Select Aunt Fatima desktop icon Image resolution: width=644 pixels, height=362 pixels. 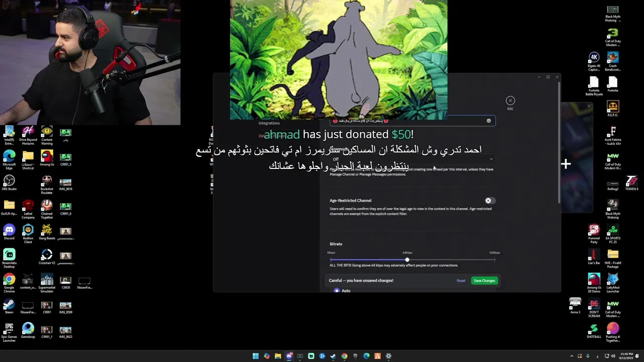[613, 135]
